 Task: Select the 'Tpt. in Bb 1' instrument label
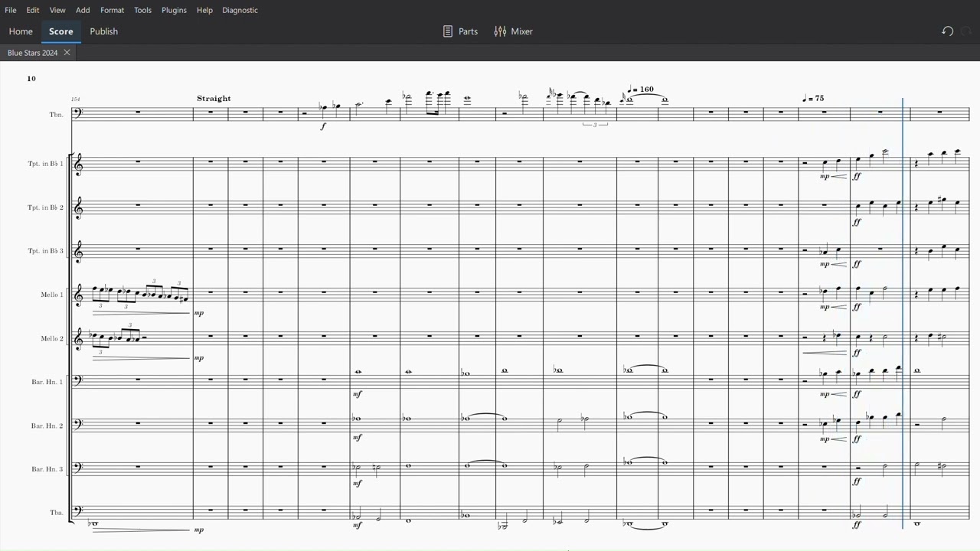[46, 164]
